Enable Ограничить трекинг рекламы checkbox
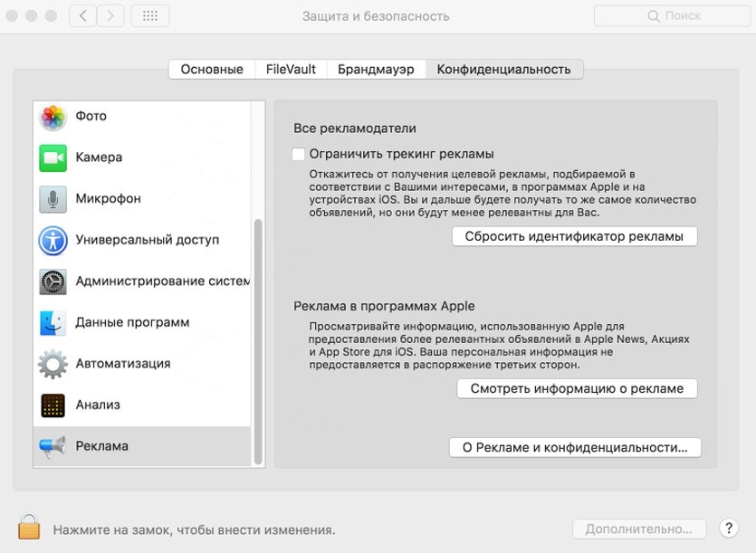This screenshot has width=756, height=553. [x=299, y=154]
